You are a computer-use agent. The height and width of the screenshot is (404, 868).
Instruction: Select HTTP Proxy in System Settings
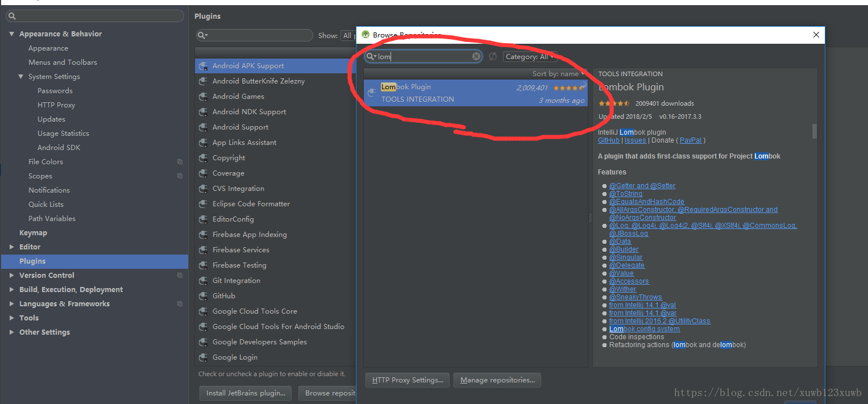click(56, 105)
